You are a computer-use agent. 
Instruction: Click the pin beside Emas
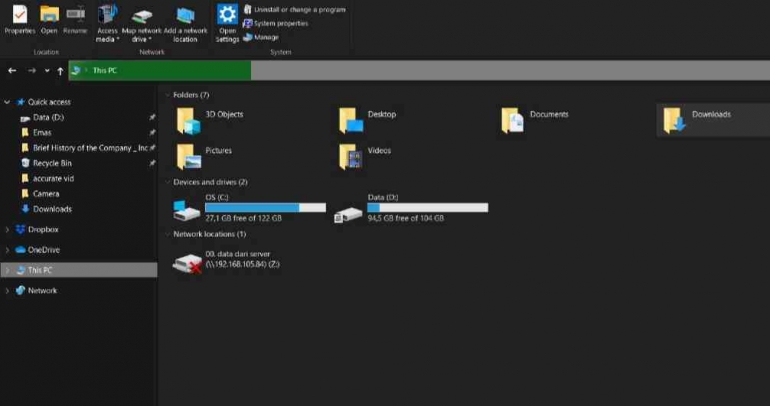pyautogui.click(x=152, y=133)
